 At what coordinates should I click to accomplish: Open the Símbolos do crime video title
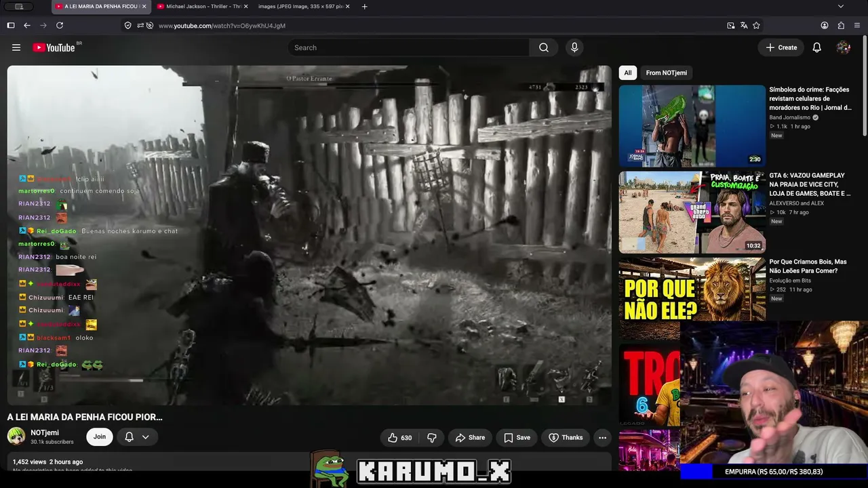(810, 98)
